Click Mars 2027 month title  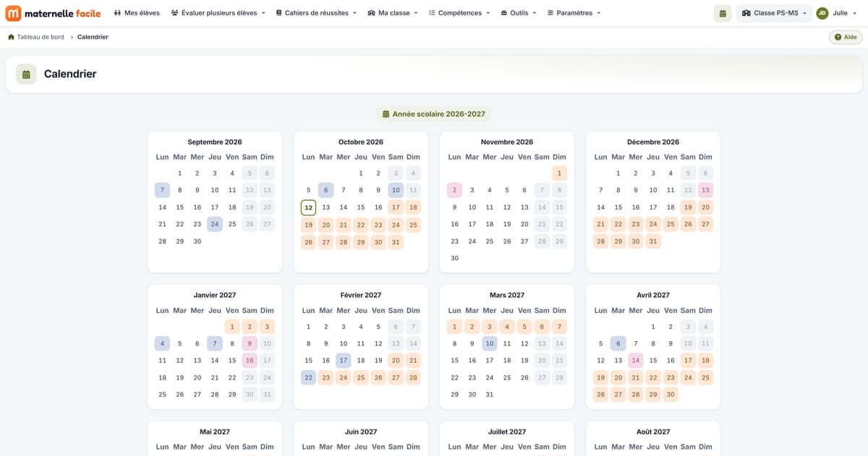point(507,295)
